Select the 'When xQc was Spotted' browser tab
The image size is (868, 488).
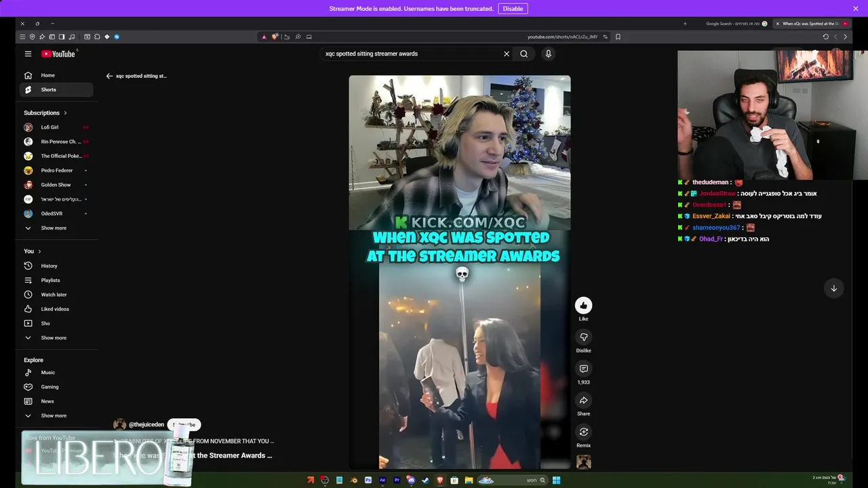811,24
